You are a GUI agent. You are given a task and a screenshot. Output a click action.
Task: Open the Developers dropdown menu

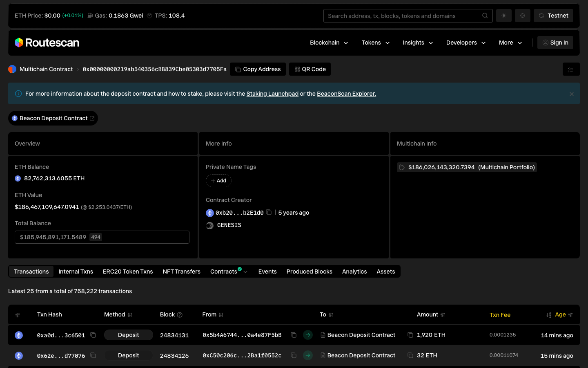465,43
